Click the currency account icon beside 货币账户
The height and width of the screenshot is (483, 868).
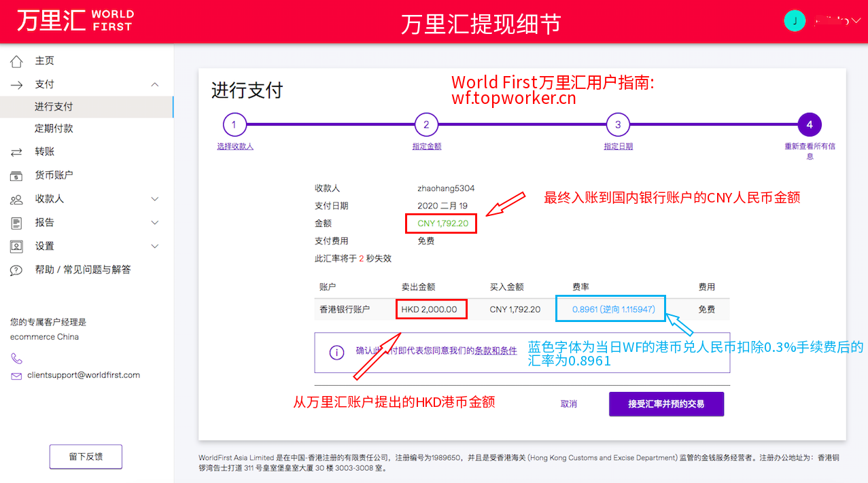click(x=16, y=176)
